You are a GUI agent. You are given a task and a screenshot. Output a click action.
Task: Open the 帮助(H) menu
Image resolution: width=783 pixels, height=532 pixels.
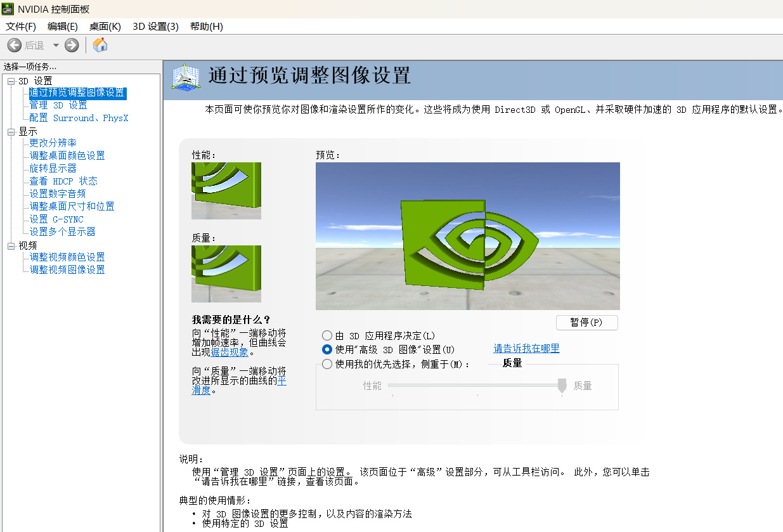pyautogui.click(x=206, y=26)
